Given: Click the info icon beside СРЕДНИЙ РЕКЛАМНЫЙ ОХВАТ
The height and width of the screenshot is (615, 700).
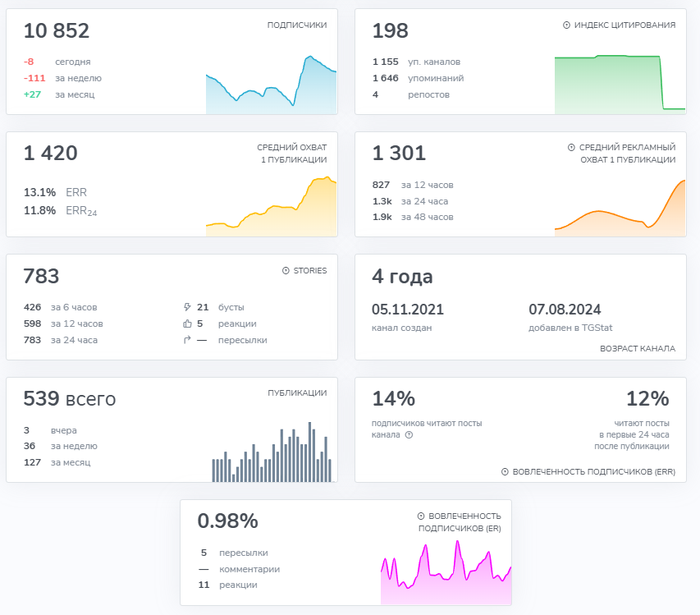Looking at the screenshot, I should (571, 148).
